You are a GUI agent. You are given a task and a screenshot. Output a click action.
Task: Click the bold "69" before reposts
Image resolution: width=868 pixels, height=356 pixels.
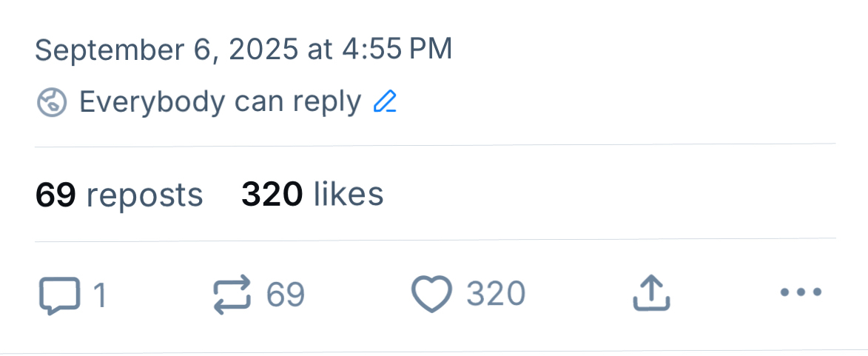coord(55,194)
